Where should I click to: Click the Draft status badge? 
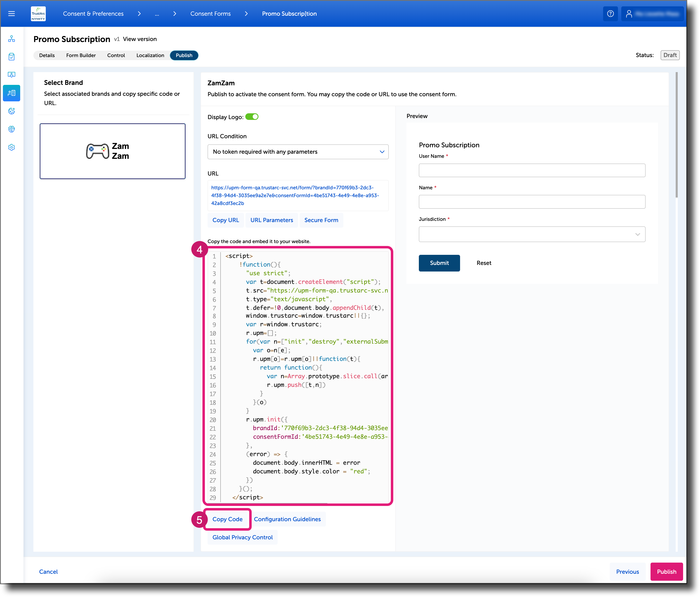click(669, 55)
